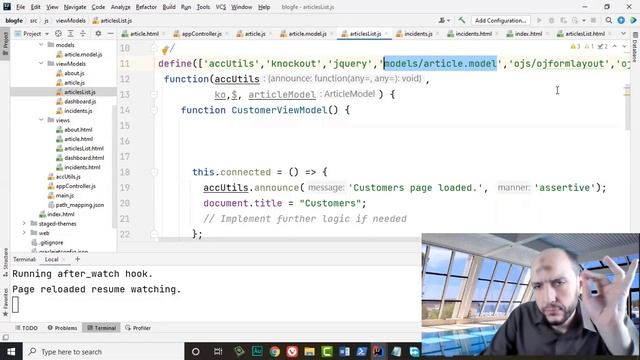Open the Navigate menu
This screenshot has width=640, height=360.
(75, 7)
